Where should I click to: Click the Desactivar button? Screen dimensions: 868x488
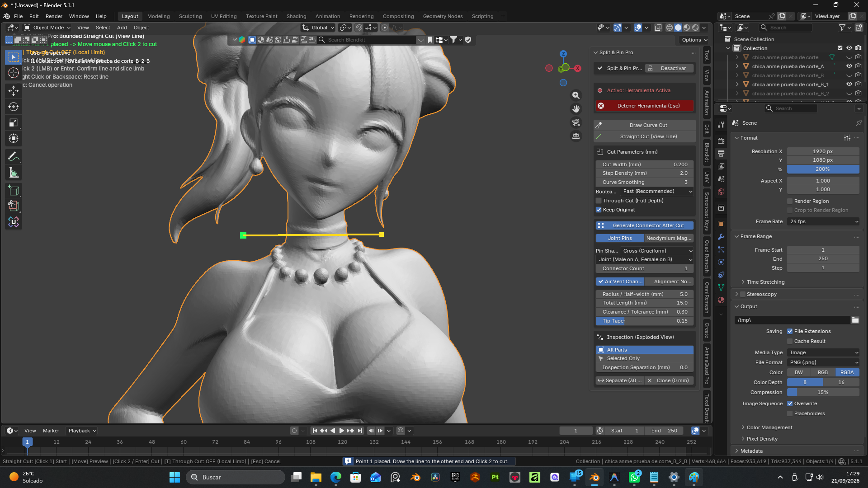click(669, 68)
